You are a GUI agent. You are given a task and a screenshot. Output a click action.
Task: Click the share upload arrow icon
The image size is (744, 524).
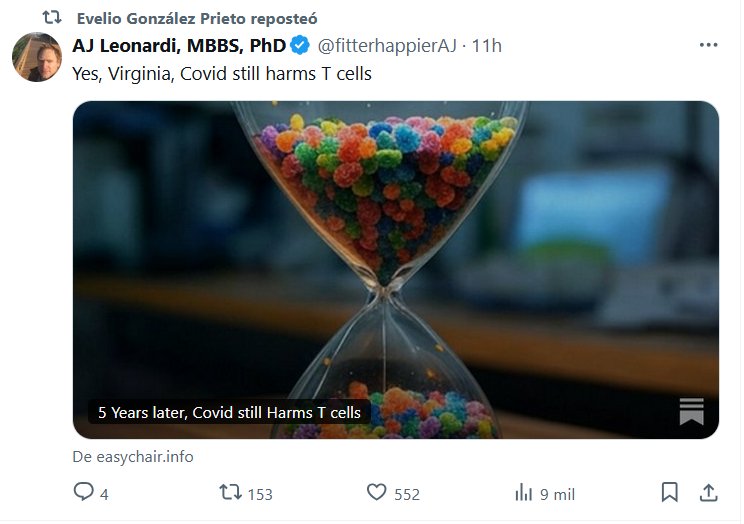(708, 492)
